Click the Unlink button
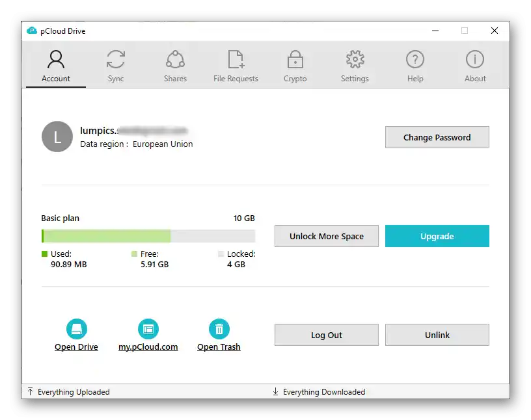The image size is (531, 420). [x=437, y=335]
